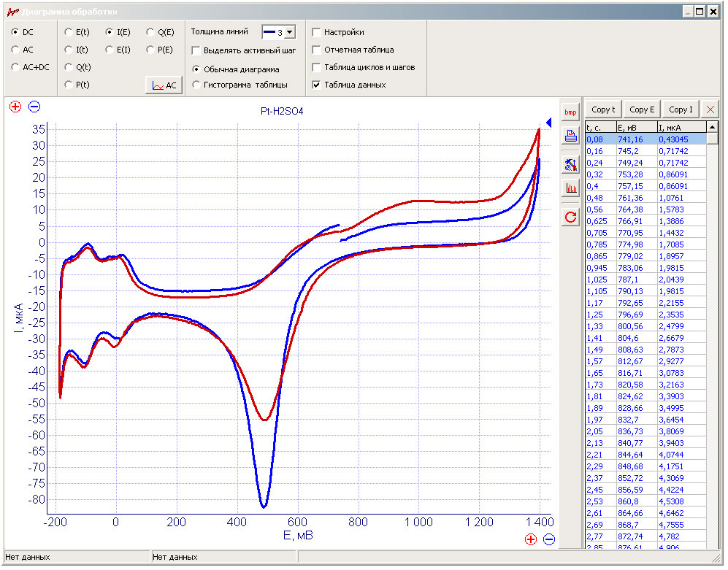Select table cell 800,56

click(637, 326)
